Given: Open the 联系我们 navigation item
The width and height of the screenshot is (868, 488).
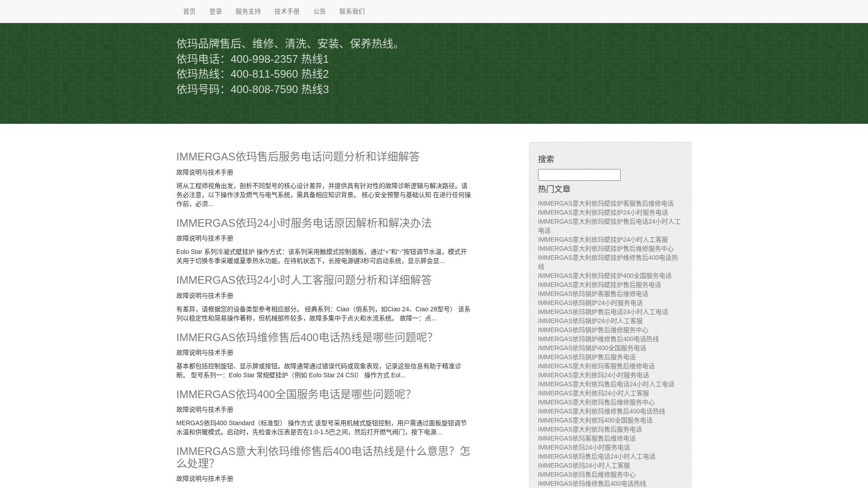Looking at the screenshot, I should pos(352,11).
